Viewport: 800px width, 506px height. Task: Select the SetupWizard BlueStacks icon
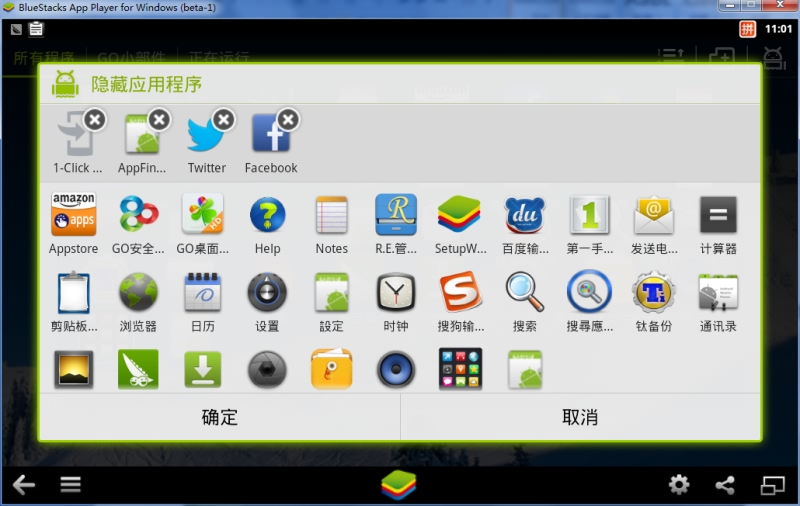pos(459,214)
